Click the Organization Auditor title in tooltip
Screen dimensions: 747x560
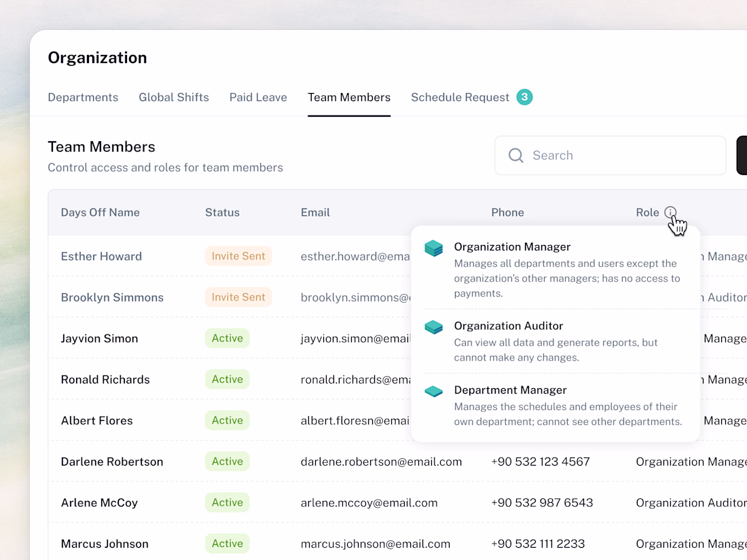pos(509,326)
